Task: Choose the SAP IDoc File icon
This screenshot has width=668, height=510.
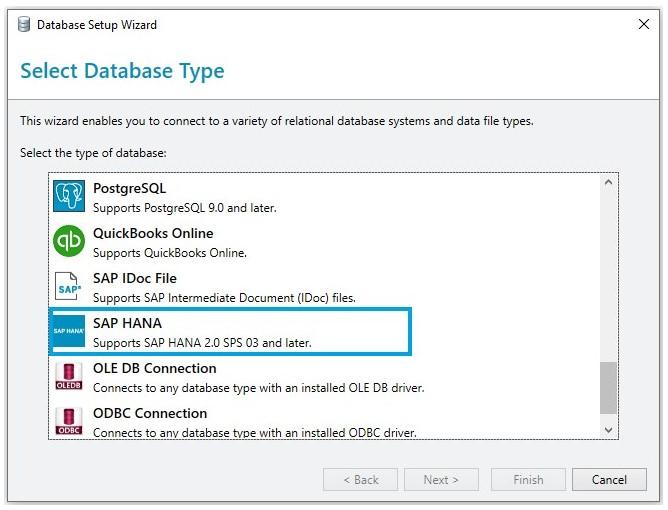Action: tap(68, 286)
